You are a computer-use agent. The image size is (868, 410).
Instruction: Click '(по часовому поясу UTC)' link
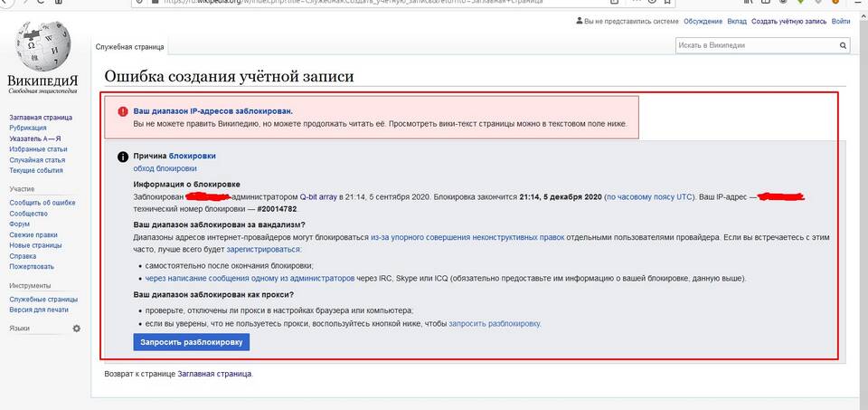[x=649, y=197]
